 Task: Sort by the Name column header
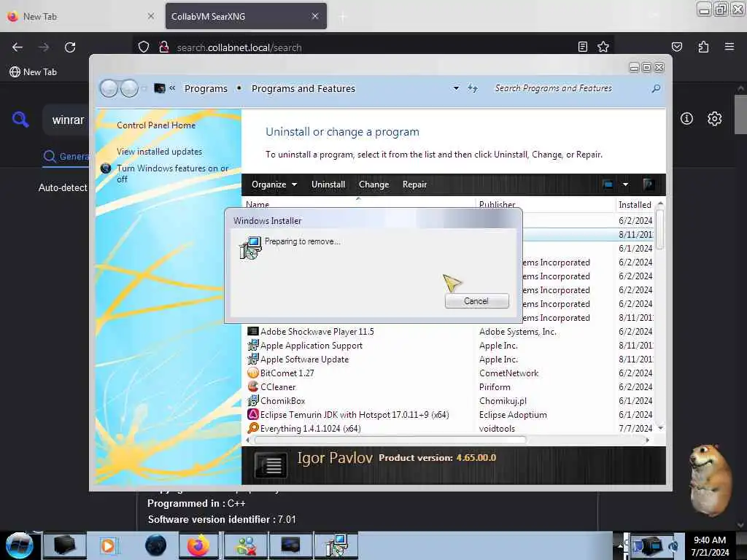[258, 204]
